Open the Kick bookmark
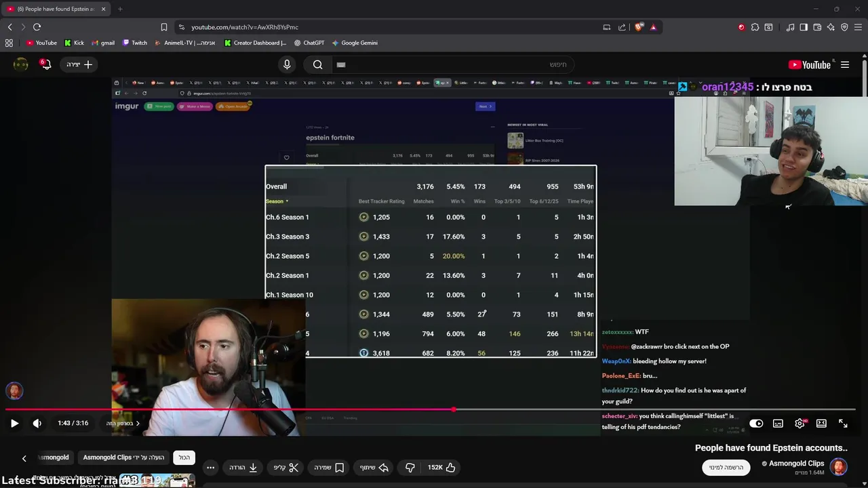The height and width of the screenshot is (488, 868). 75,43
